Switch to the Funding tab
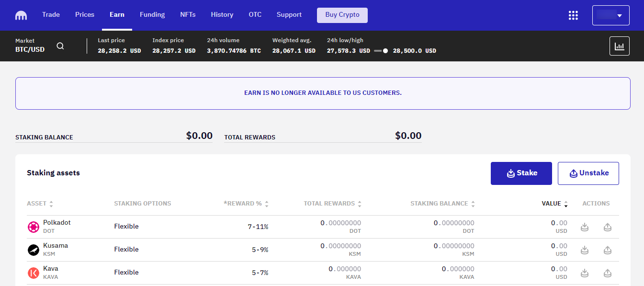The image size is (644, 286). 152,15
